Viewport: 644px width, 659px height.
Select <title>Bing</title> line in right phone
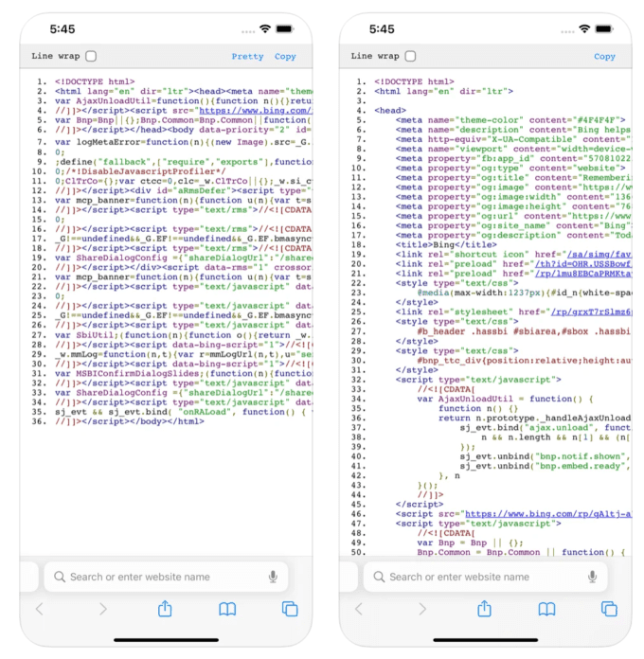[446, 244]
